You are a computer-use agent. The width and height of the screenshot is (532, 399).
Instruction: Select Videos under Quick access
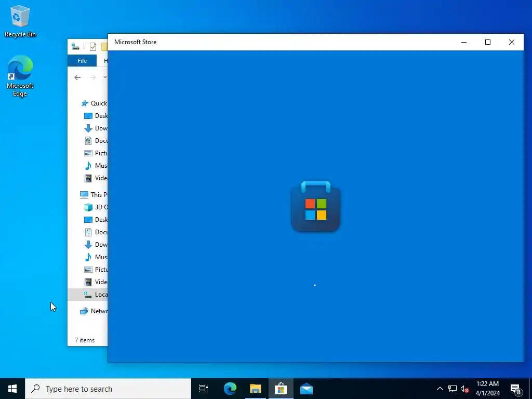[96, 178]
